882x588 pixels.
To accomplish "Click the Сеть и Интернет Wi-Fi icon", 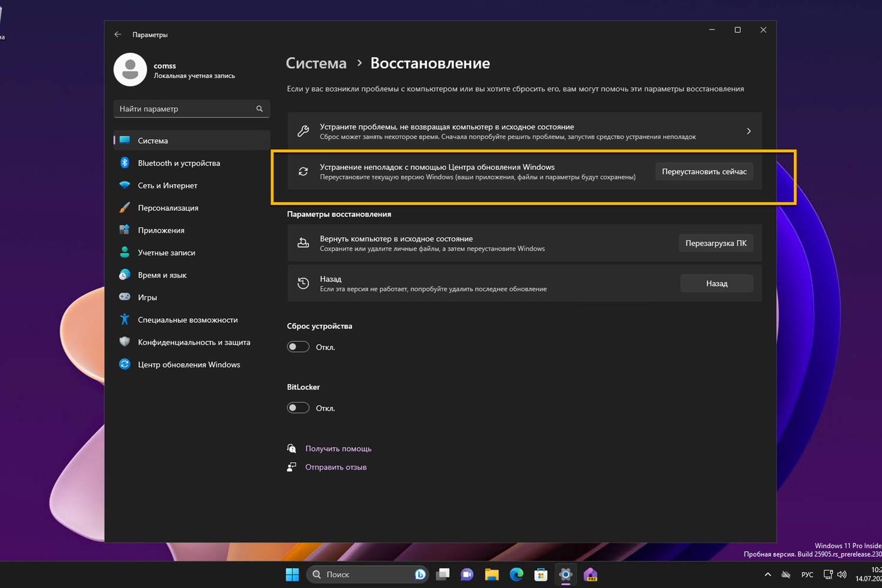I will [125, 185].
